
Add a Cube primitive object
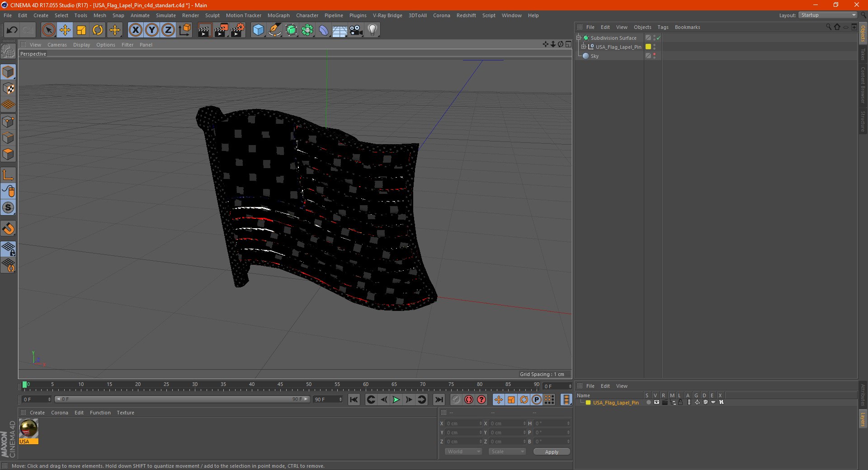[x=258, y=30]
